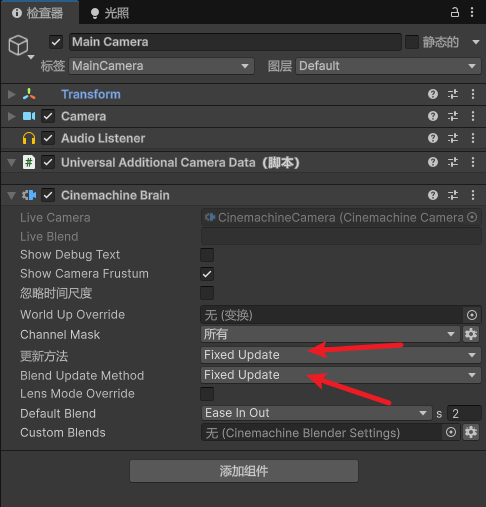Click the GameObject cube icon picker
The width and height of the screenshot is (486, 507).
point(19,45)
